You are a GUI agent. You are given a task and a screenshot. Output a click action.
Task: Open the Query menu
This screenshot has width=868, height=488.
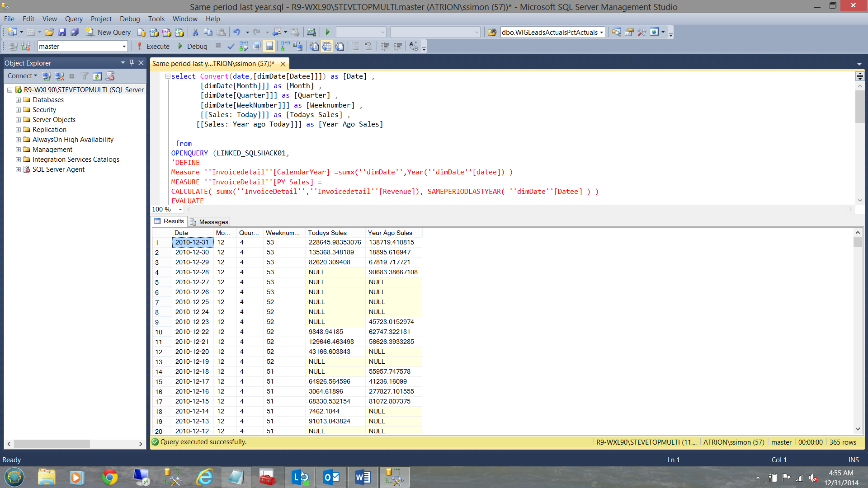73,19
